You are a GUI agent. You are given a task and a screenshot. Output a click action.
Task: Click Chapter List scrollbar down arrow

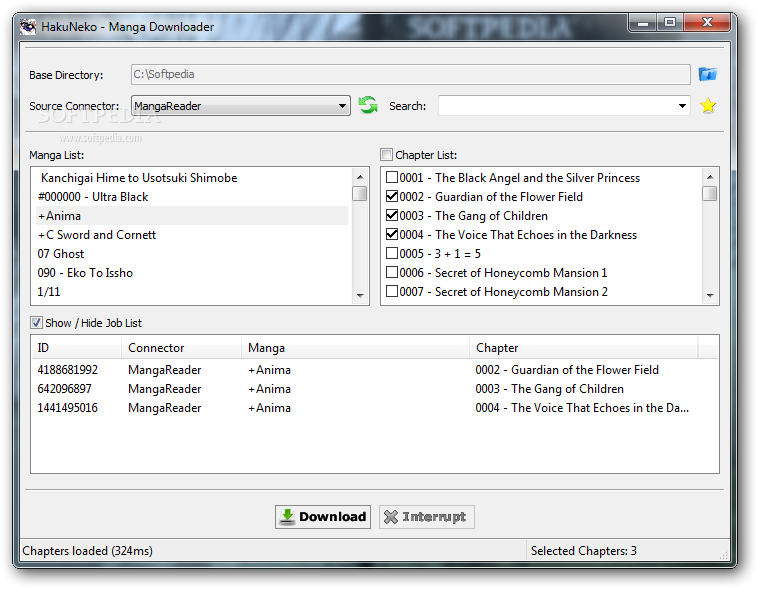click(710, 295)
